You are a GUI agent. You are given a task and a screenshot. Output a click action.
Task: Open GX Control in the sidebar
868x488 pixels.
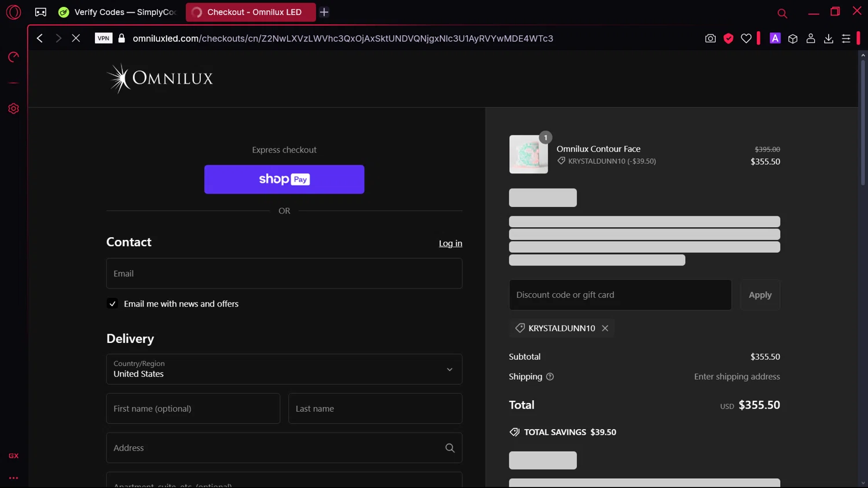pyautogui.click(x=13, y=57)
